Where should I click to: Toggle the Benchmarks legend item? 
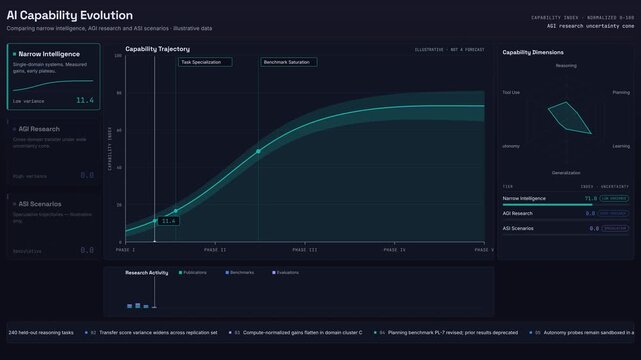[x=240, y=273]
